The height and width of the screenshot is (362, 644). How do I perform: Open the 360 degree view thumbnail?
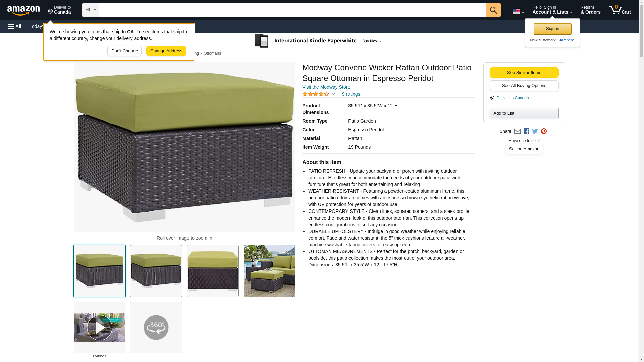pos(156,327)
